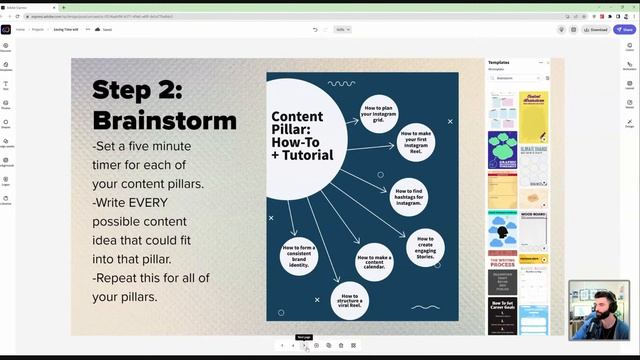Screen dimensions: 640x360
Task: Undo the last action
Action: (x=315, y=29)
